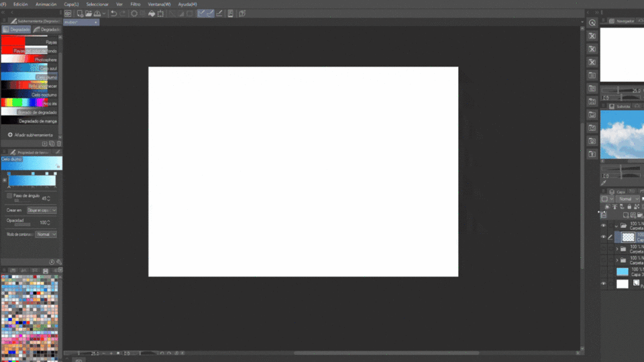Expand the second Carpeta folder layer
Screen dimensions: 644x362
click(617, 249)
